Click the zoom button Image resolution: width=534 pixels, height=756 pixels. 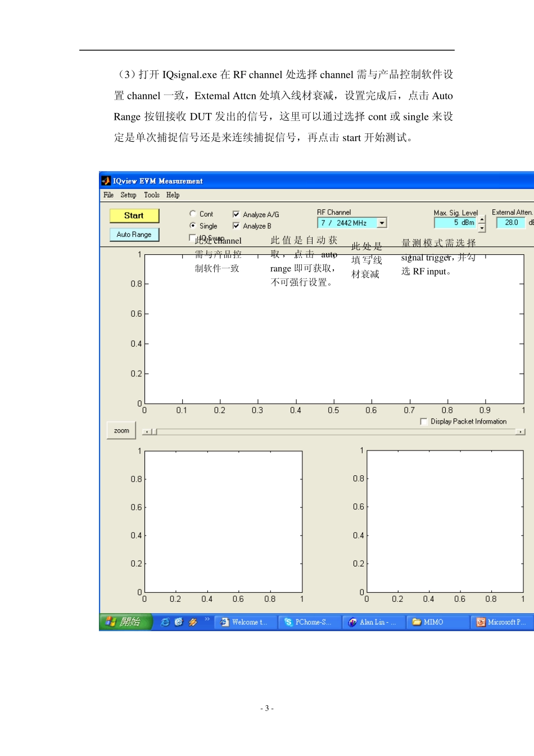point(121,431)
